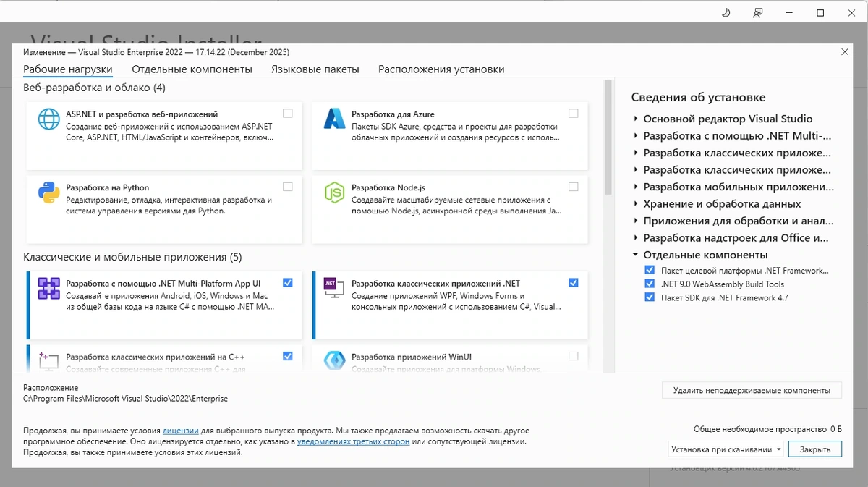
Task: Expand the mobile application development details
Action: (635, 187)
